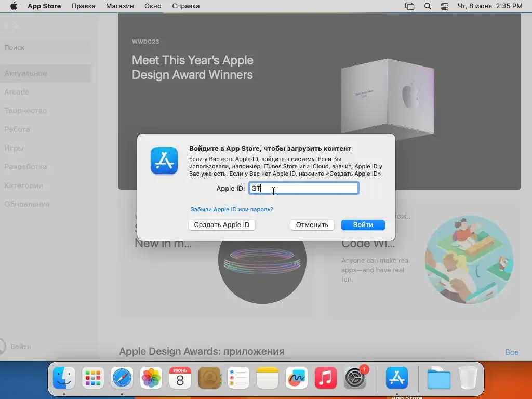Click App Store icon in the Dock
The image size is (532, 399).
(397, 378)
